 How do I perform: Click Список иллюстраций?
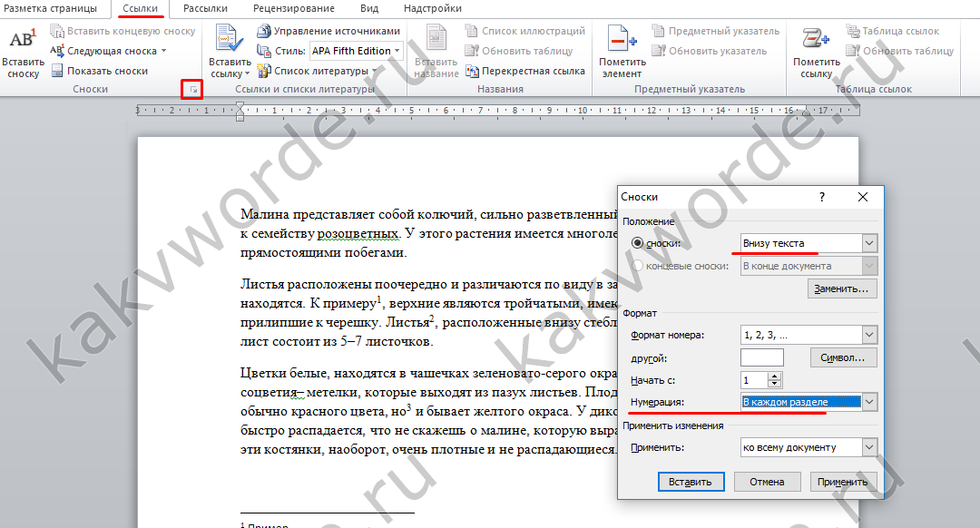[x=525, y=31]
